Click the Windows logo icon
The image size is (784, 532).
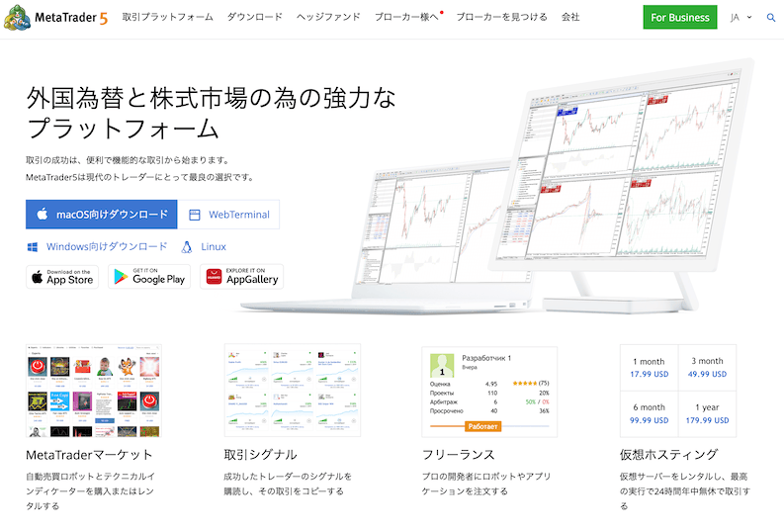[x=33, y=247]
